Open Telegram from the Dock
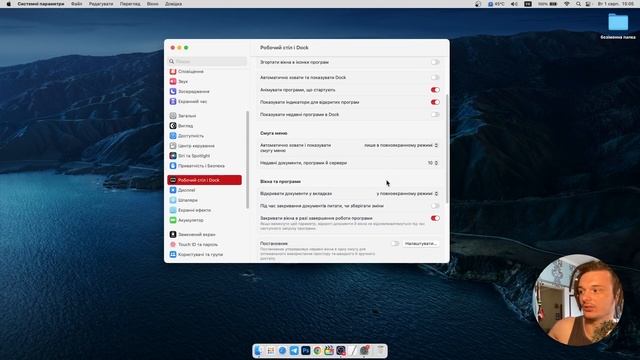Viewport: 640px width, 360px height. coord(294,351)
